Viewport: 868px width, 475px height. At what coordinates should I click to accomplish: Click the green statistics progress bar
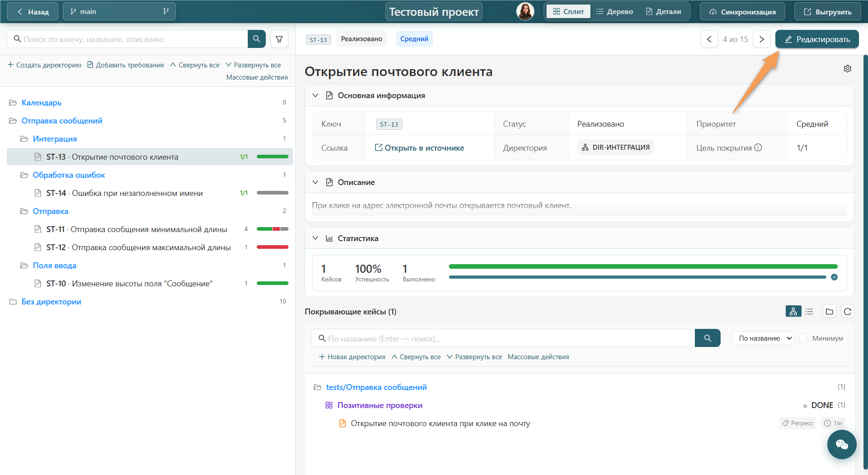(x=643, y=266)
